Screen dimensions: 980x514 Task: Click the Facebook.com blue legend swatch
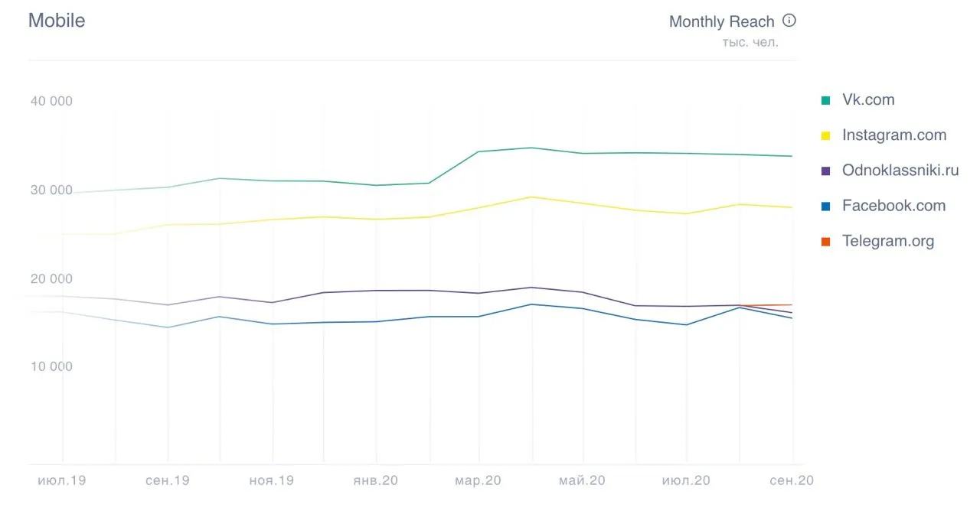click(x=825, y=206)
